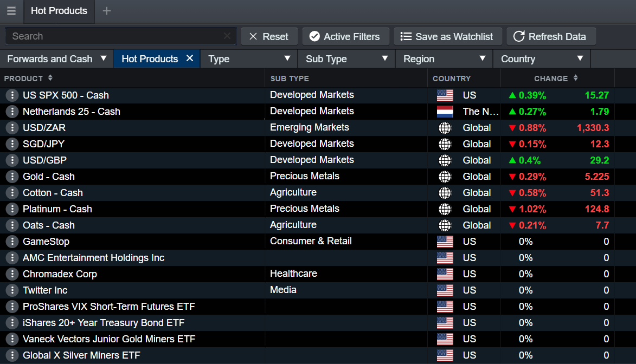
Task: Select the US SPX 500 - Cash product
Action: point(66,95)
